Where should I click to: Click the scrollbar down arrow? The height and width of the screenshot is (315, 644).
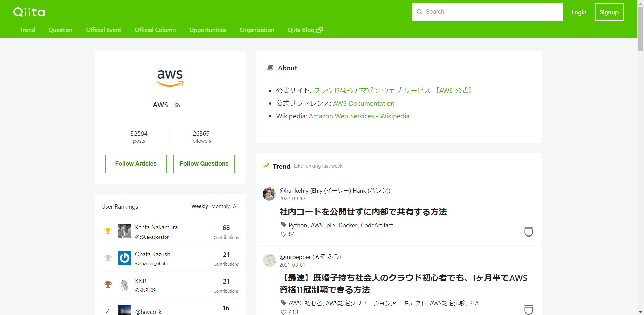[x=640, y=312]
